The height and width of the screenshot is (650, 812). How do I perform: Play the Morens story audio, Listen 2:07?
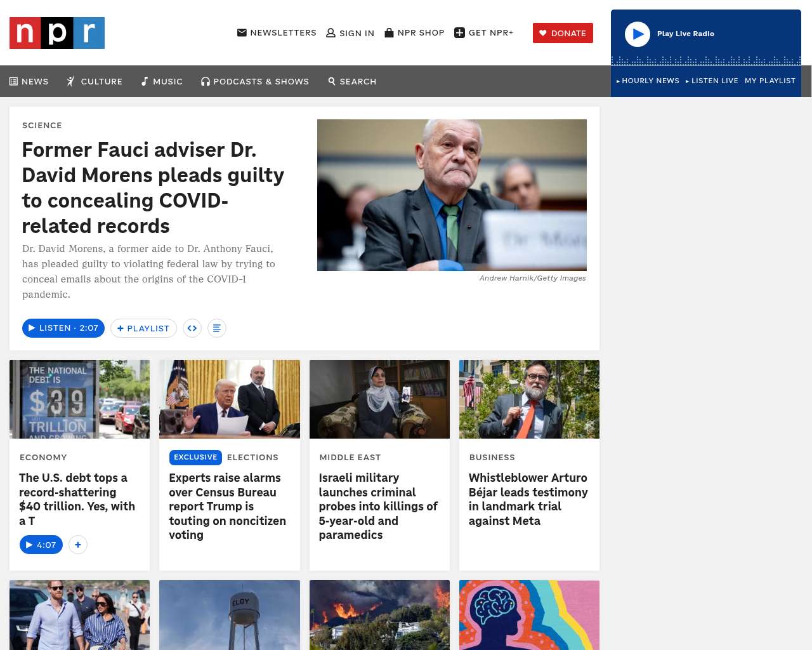point(63,328)
